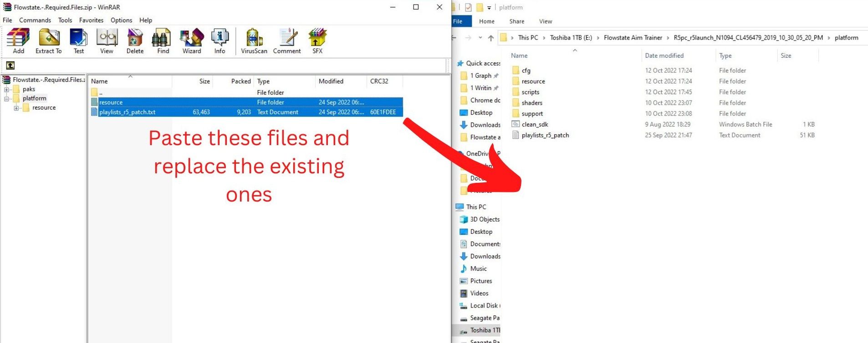Screen dimensions: 868x343
Task: Expand the resource tree node in WinRAR
Action: coord(16,108)
